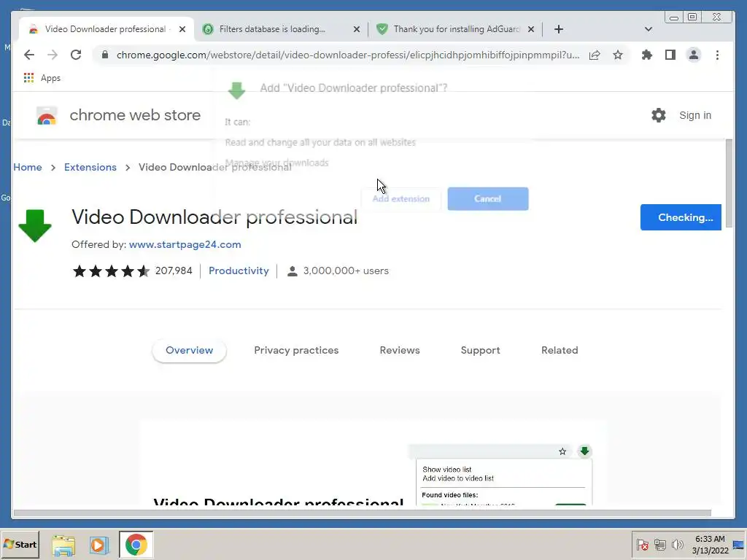Click the Chrome taskbar icon
This screenshot has width=747, height=560.
[x=136, y=545]
